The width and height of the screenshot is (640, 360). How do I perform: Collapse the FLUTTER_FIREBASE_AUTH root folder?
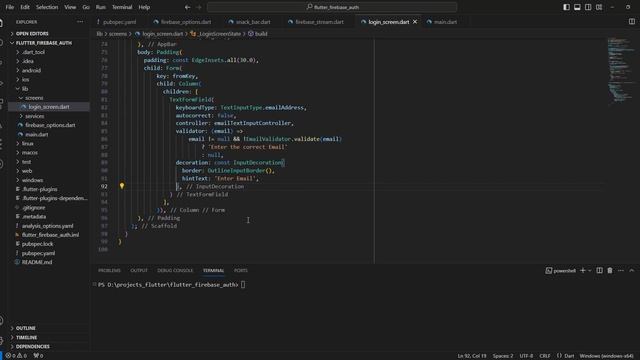(44, 43)
